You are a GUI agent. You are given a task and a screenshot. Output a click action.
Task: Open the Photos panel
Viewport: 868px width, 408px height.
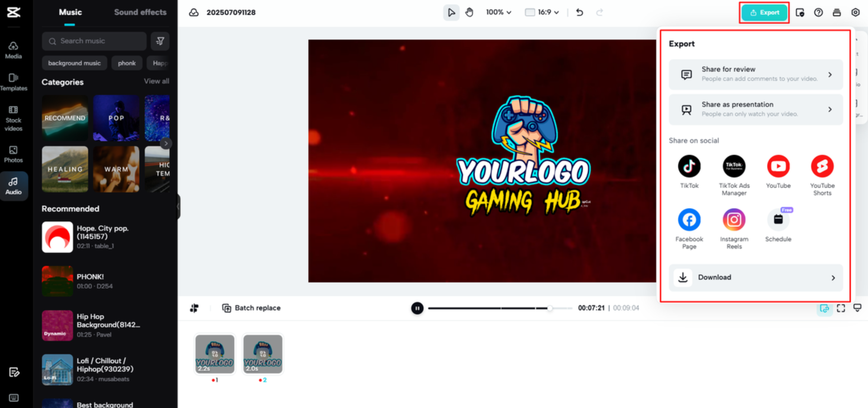pyautogui.click(x=14, y=154)
